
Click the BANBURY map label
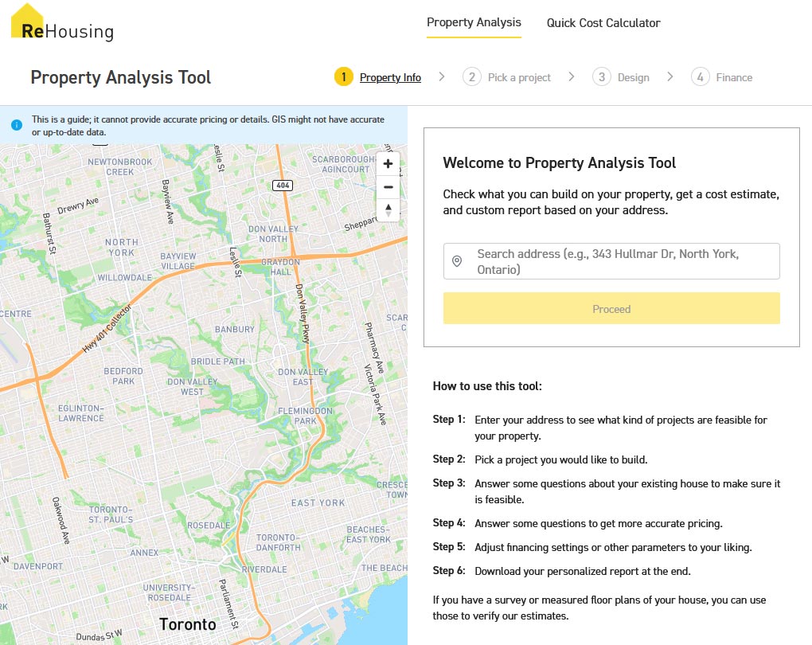pos(235,329)
